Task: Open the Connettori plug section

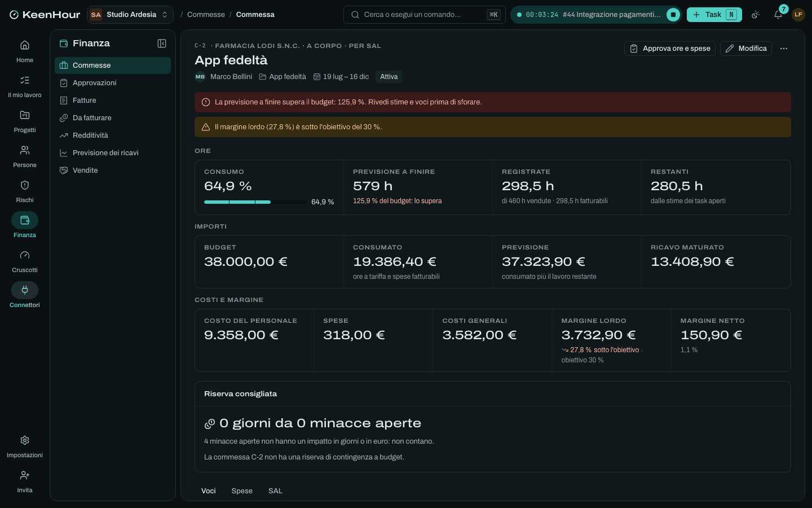Action: click(25, 296)
